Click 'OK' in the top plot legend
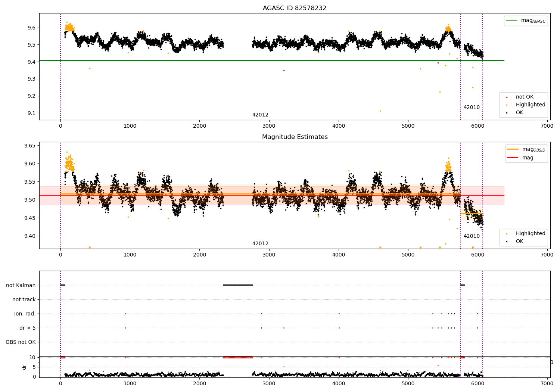Image resolution: width=560 pixels, height=392 pixels. click(x=519, y=113)
